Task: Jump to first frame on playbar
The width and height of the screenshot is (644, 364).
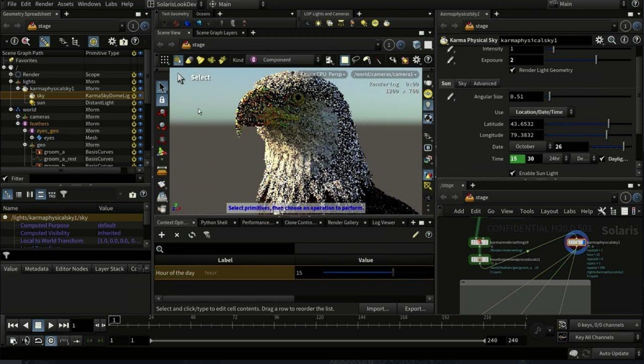Action: click(x=13, y=325)
